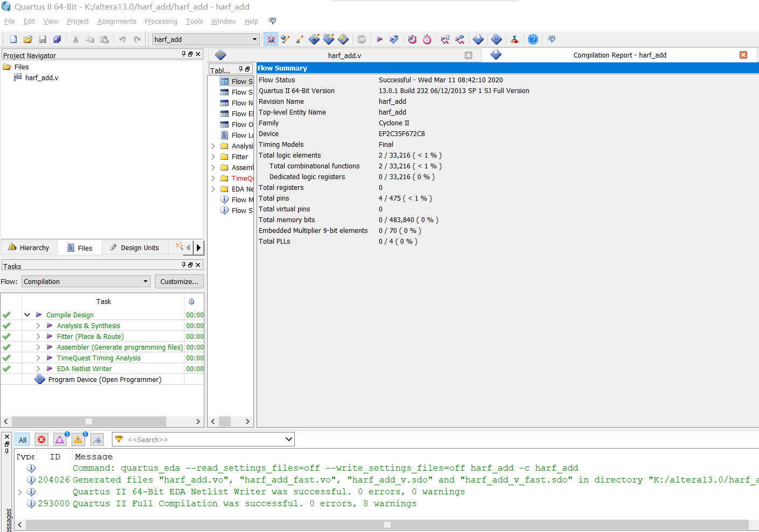
Task: Close the harf_add.v editor tab
Action: pyautogui.click(x=469, y=55)
